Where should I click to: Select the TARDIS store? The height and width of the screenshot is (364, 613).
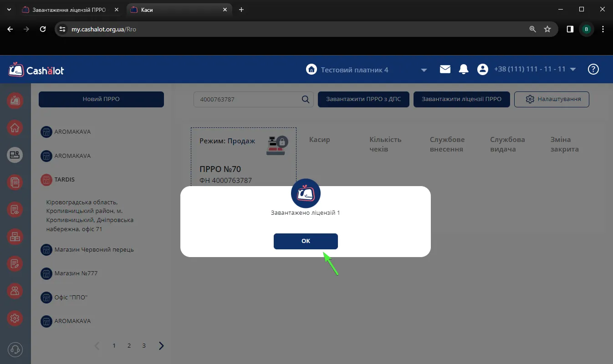tap(58, 180)
